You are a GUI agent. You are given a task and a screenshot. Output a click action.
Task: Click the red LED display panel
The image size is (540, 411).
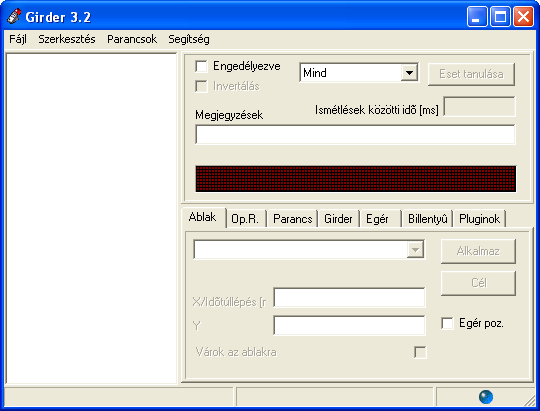point(355,179)
